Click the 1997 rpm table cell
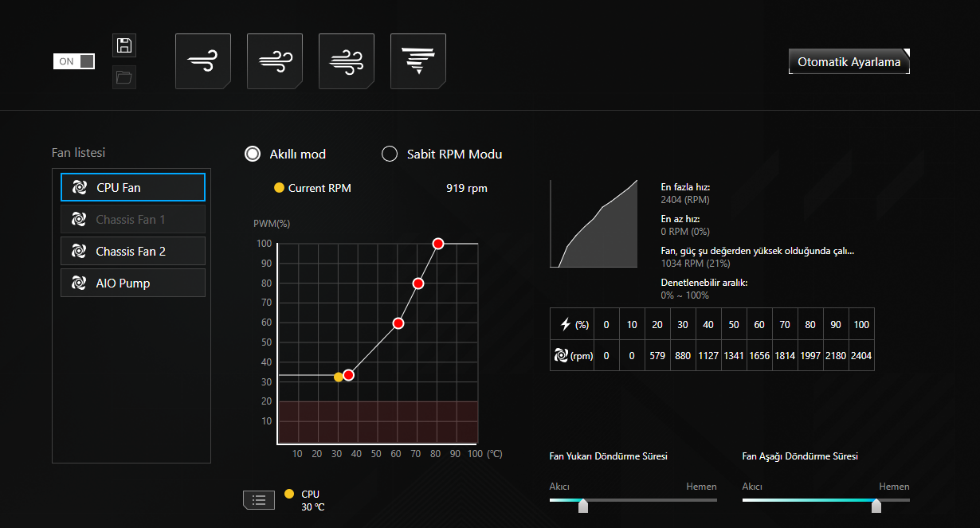Image resolution: width=980 pixels, height=528 pixels. pos(810,356)
